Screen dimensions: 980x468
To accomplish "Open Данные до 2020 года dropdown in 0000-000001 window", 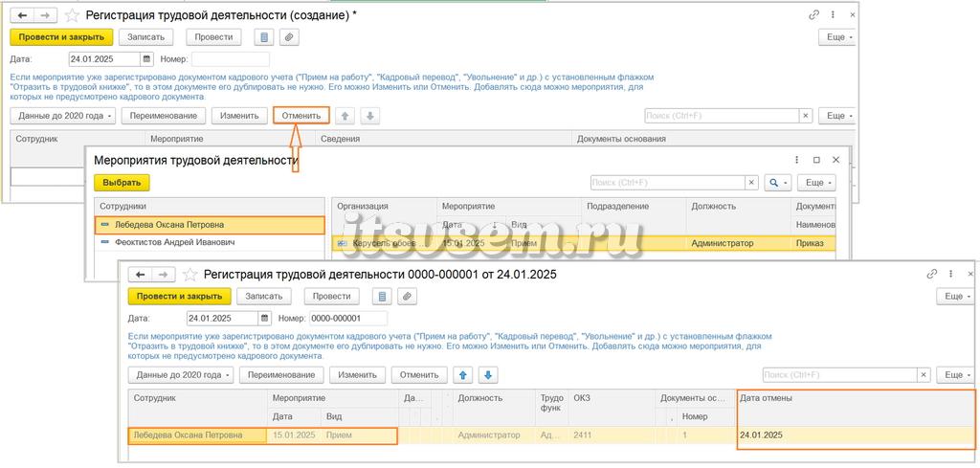I will [181, 375].
